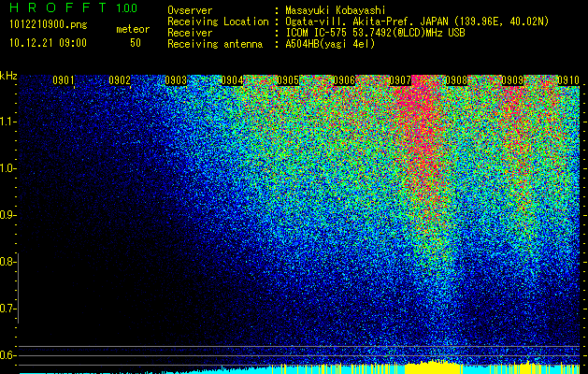
Task: Click the 0907 time marker
Action: point(400,80)
